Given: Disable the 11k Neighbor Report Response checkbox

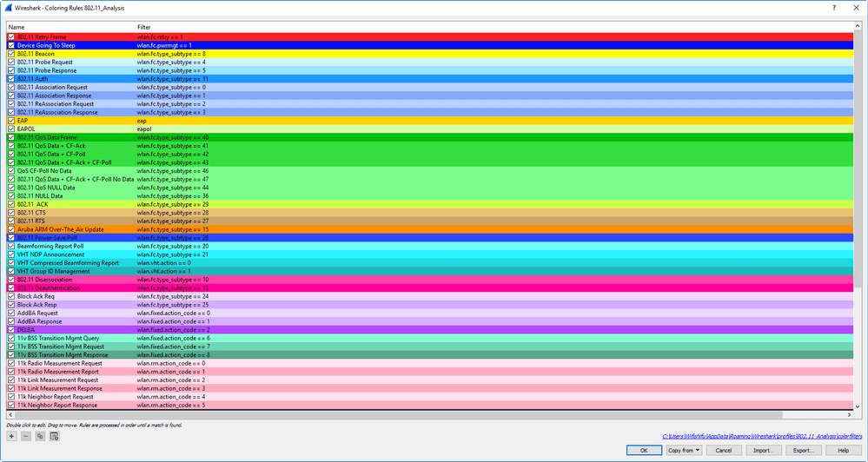Looking at the screenshot, I should click(11, 405).
